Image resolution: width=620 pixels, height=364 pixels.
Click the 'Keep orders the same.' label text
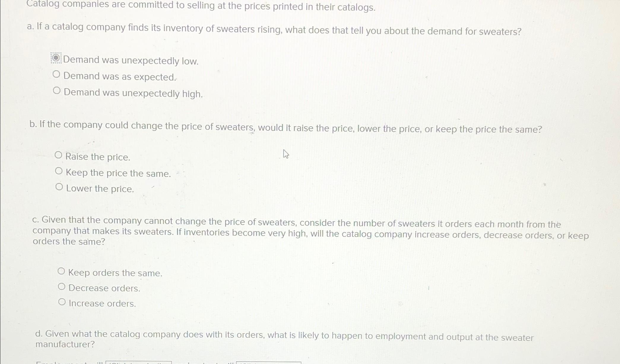(115, 273)
